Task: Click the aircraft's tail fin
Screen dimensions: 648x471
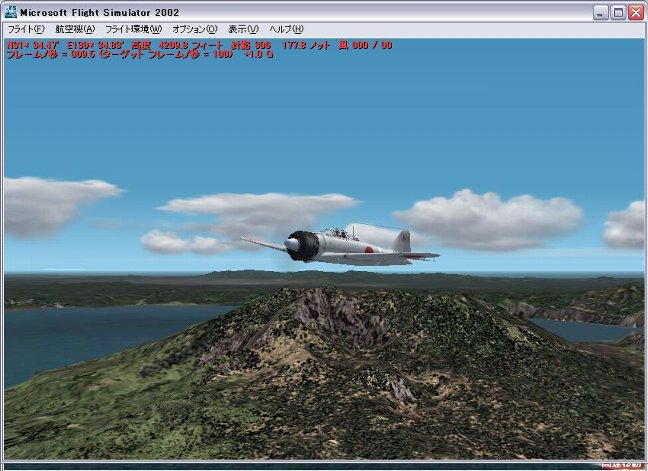Action: 402,240
